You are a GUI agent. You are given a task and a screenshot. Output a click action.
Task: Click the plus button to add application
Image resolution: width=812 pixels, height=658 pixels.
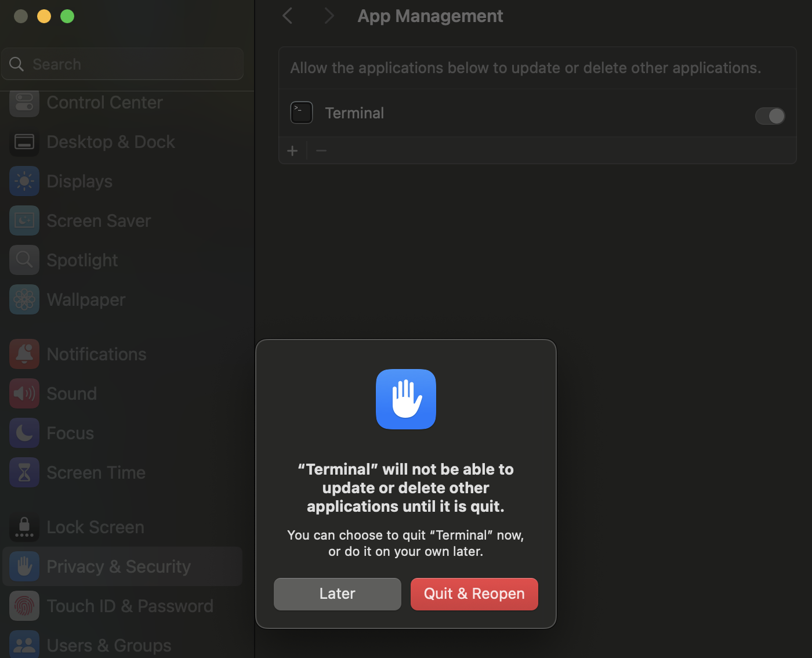pos(292,151)
